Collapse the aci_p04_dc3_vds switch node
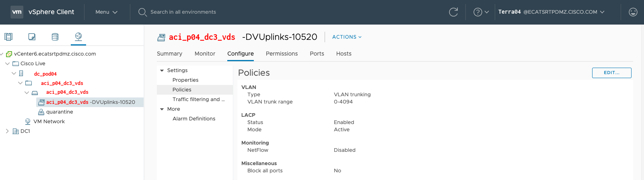The height and width of the screenshot is (180, 644). (27, 93)
